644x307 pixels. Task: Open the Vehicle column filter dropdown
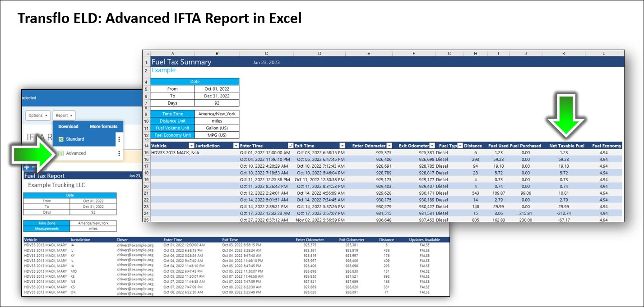(x=191, y=146)
